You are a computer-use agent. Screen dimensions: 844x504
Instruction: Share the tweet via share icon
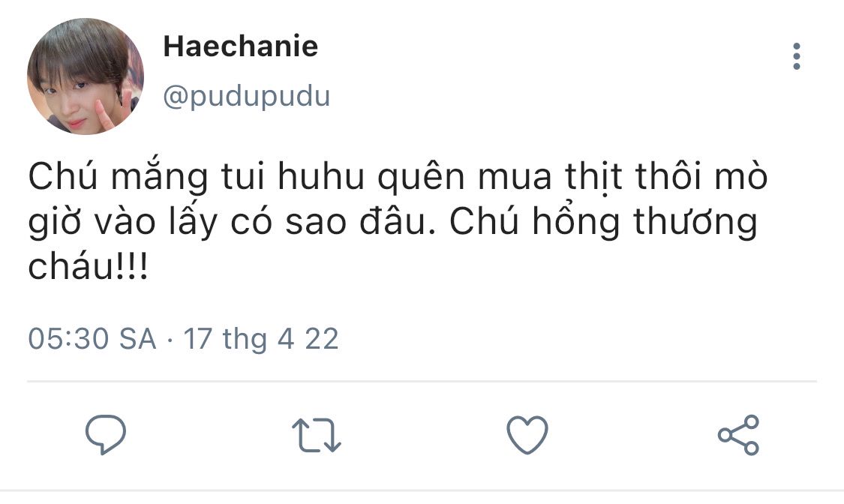pos(738,435)
